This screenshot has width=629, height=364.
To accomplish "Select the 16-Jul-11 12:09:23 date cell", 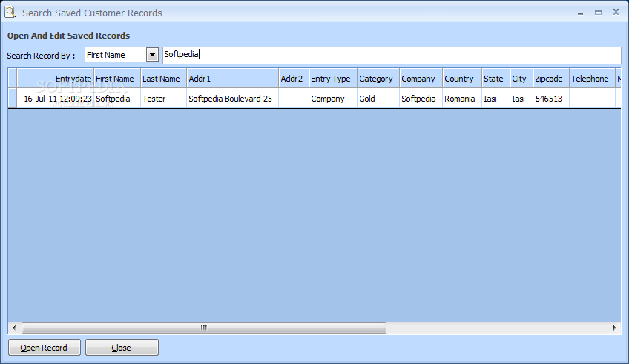I will coord(56,99).
